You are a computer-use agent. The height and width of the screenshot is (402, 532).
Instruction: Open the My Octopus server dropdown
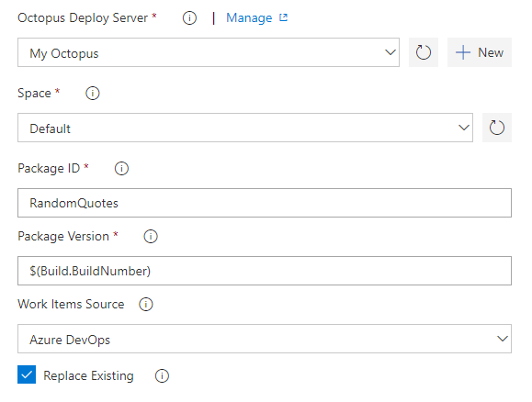(209, 52)
